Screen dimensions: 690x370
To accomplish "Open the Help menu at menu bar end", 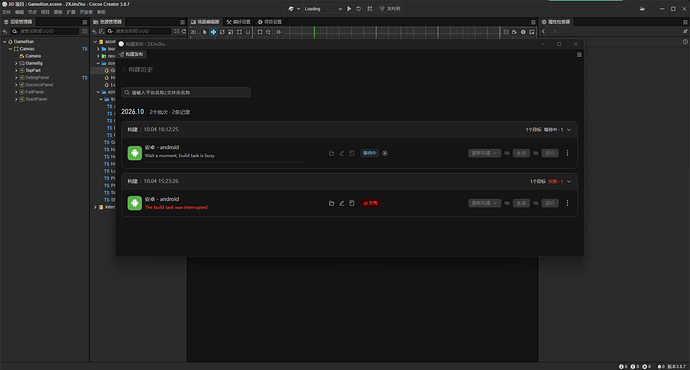I will click(102, 12).
